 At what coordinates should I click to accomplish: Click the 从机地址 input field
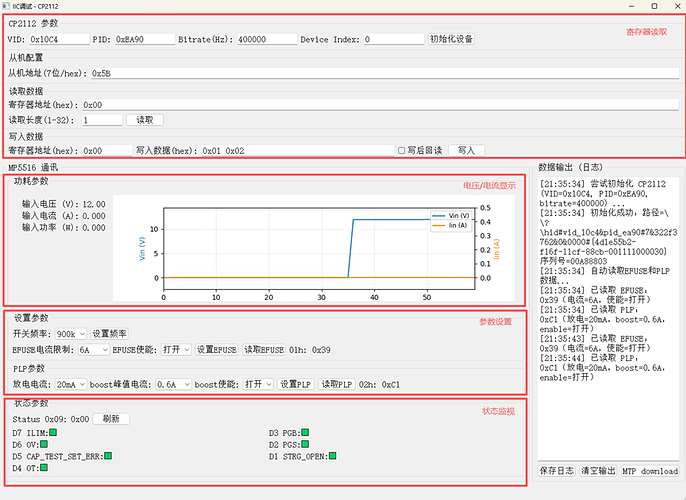coord(380,74)
